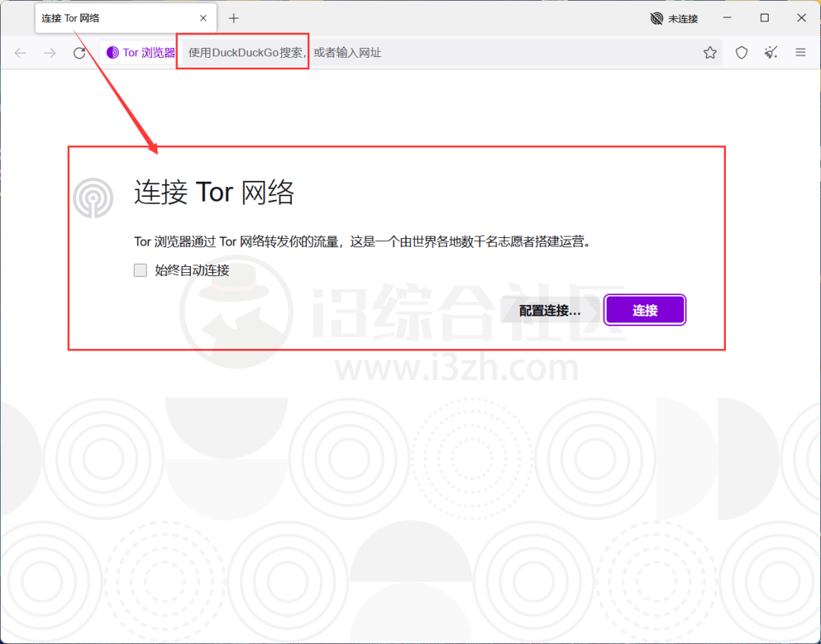
Task: Enable the 始终自动连接 checkbox
Action: pos(141,270)
